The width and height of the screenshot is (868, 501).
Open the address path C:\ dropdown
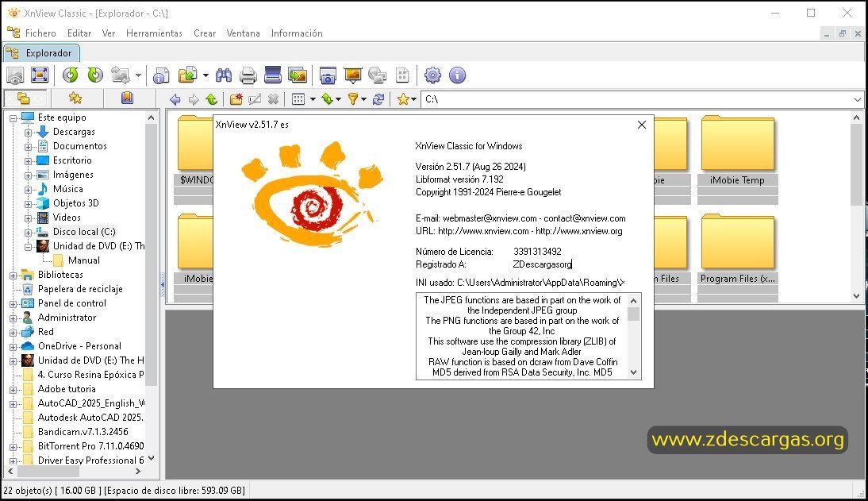pos(858,100)
